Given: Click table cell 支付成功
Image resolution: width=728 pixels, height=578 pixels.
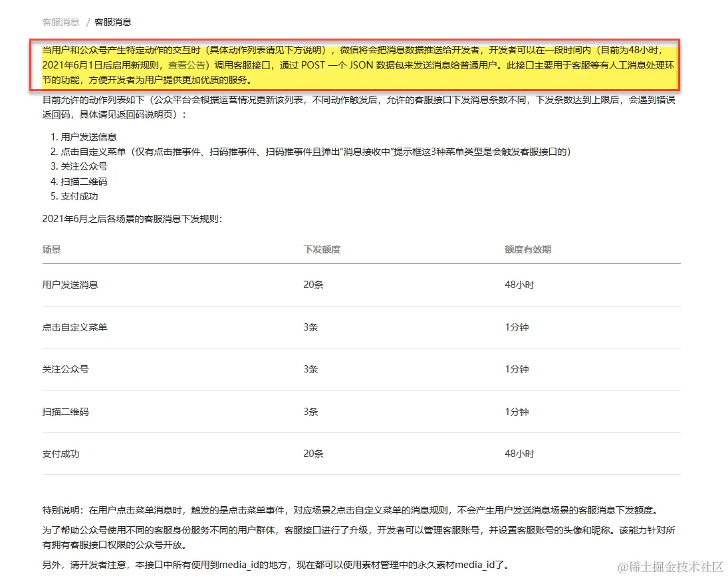Looking at the screenshot, I should point(61,454).
